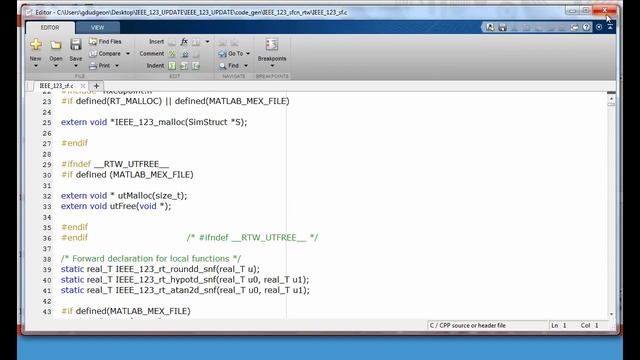Image resolution: width=640 pixels, height=360 pixels.
Task: Open the Compare dropdown arrow
Action: point(128,54)
